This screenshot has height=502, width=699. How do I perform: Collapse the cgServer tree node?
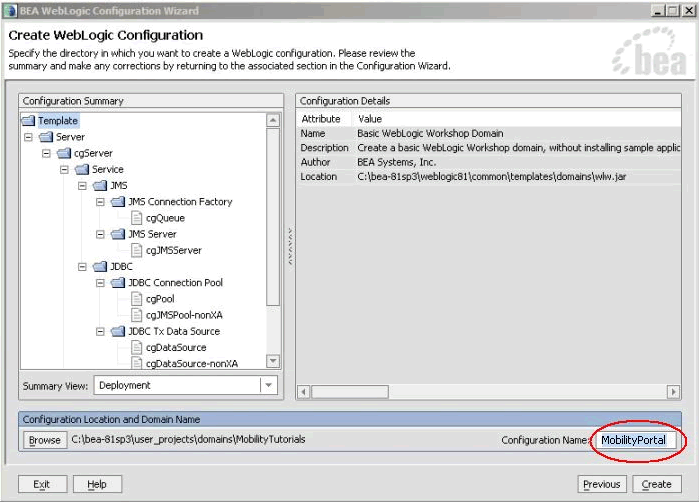[x=46, y=153]
